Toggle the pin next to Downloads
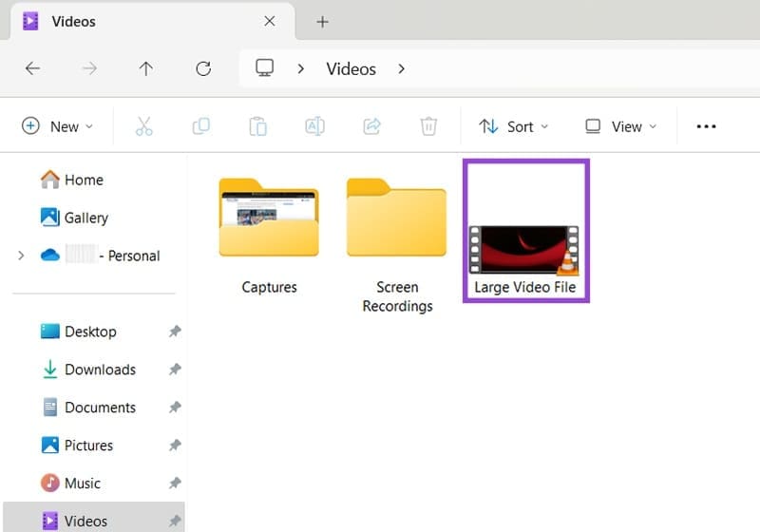 pos(175,370)
